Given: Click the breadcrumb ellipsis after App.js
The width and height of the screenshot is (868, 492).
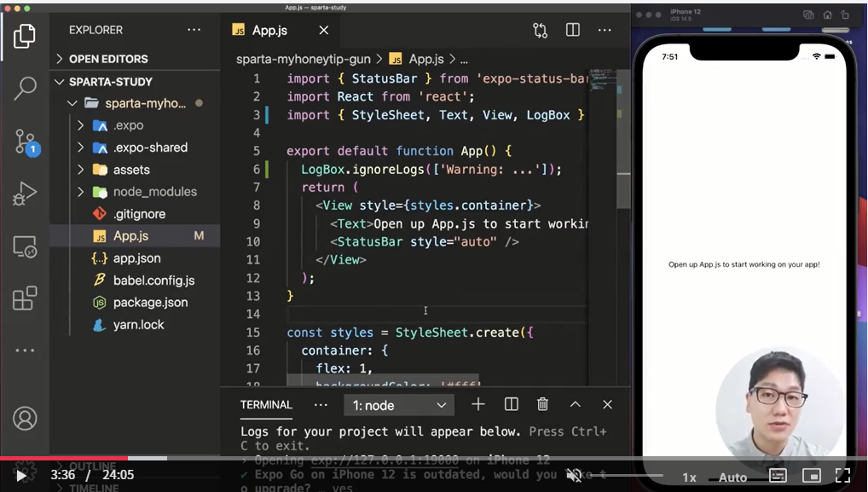Looking at the screenshot, I should tap(464, 60).
